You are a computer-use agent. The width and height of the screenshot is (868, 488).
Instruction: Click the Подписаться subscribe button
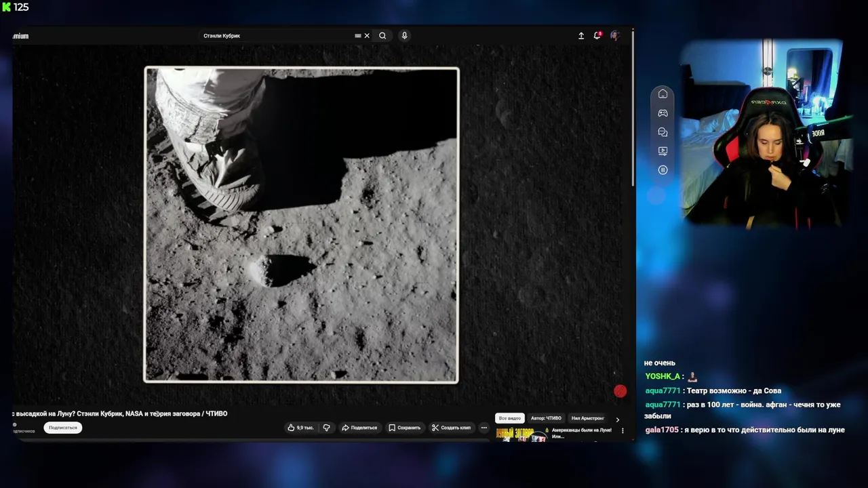pyautogui.click(x=63, y=428)
